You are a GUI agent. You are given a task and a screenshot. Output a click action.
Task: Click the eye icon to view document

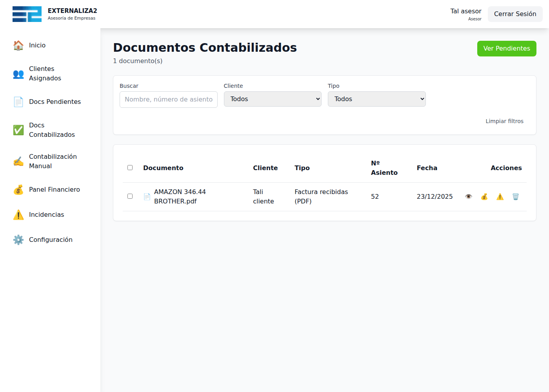point(468,197)
